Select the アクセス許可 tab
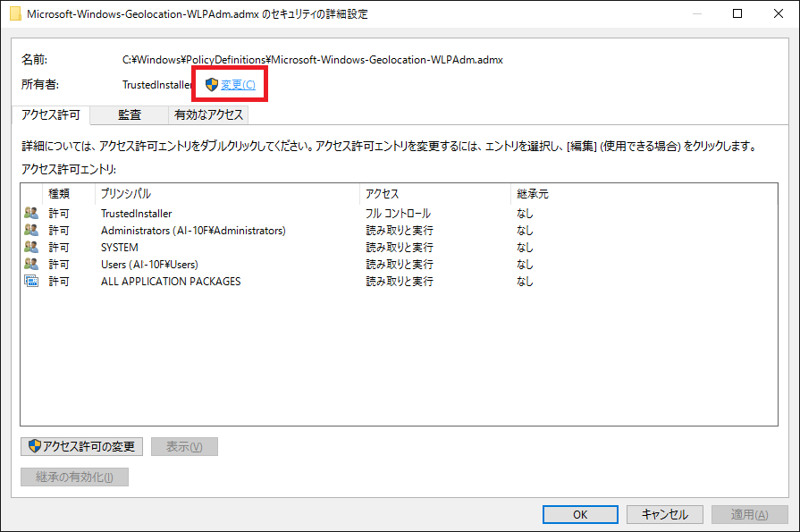 pos(51,115)
